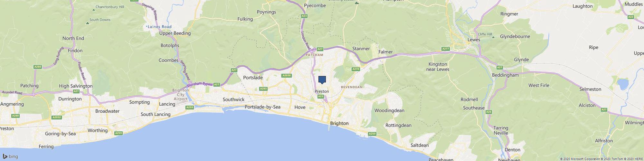
Task: Select the Lewes town label
Action: click(x=474, y=40)
